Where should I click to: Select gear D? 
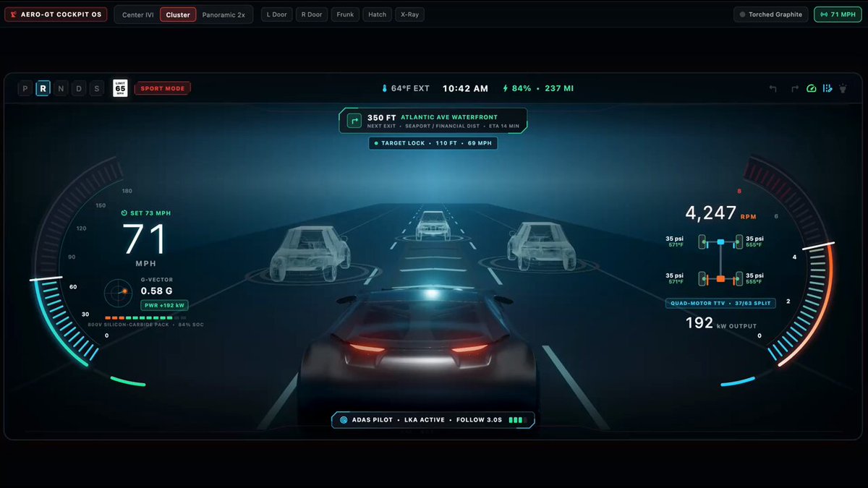point(79,89)
